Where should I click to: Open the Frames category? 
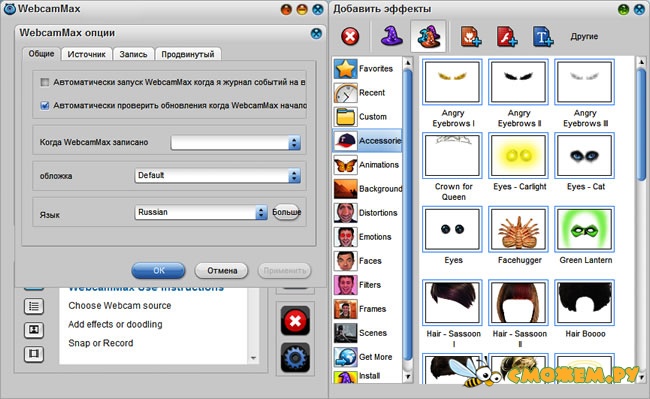(x=367, y=309)
